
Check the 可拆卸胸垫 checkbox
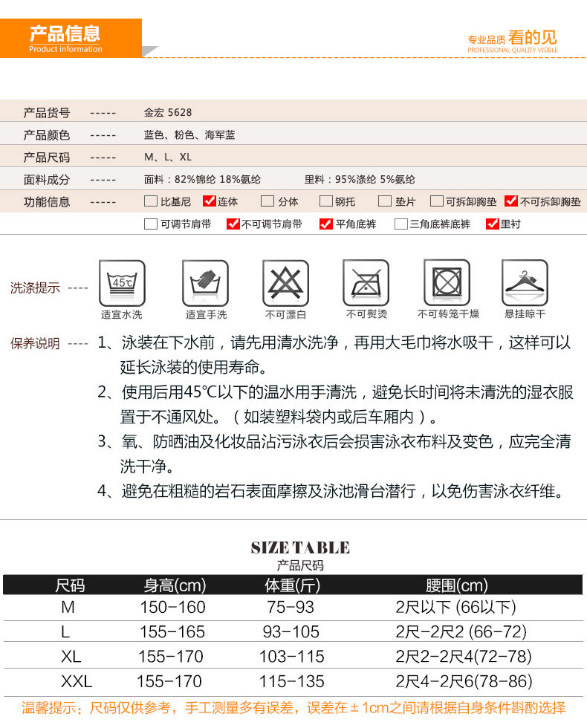click(437, 201)
